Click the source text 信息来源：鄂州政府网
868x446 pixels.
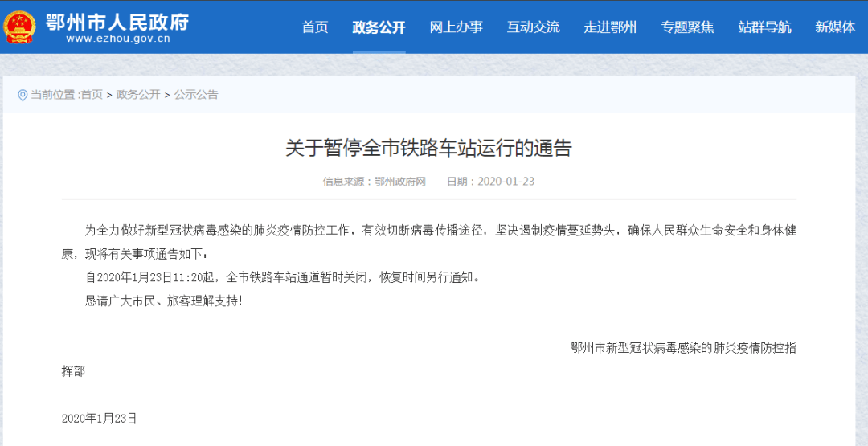click(375, 182)
